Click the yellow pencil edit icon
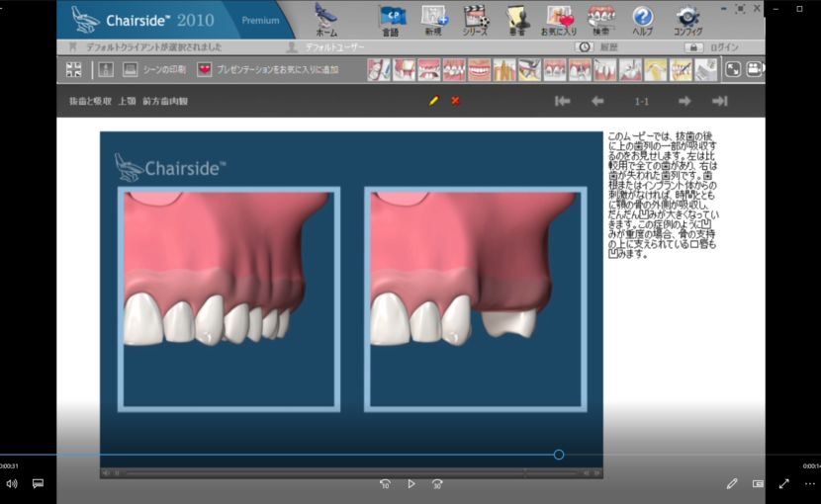821x504 pixels. (x=433, y=101)
